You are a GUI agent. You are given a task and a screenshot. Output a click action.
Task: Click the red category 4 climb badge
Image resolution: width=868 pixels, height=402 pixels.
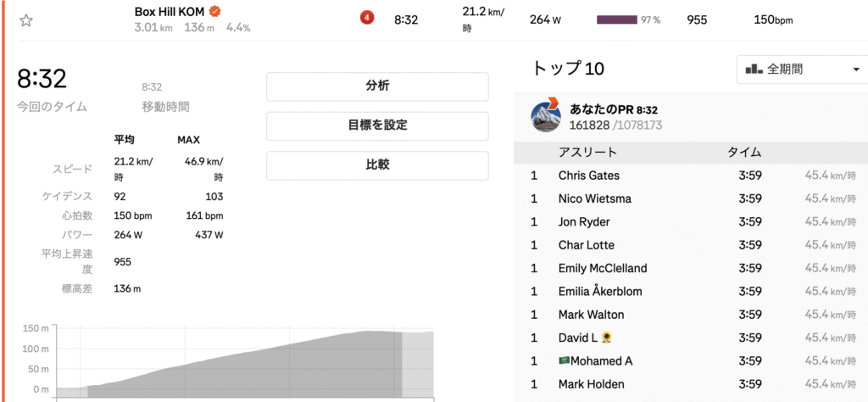(x=367, y=19)
